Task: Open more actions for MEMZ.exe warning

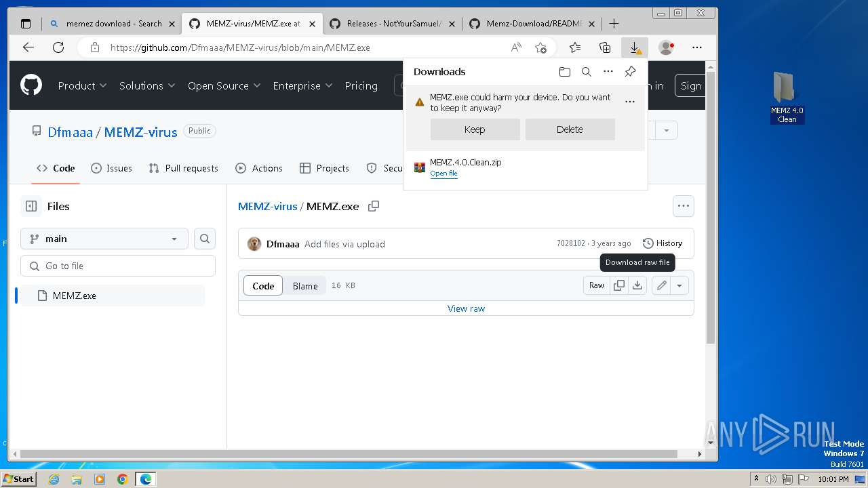Action: point(630,102)
